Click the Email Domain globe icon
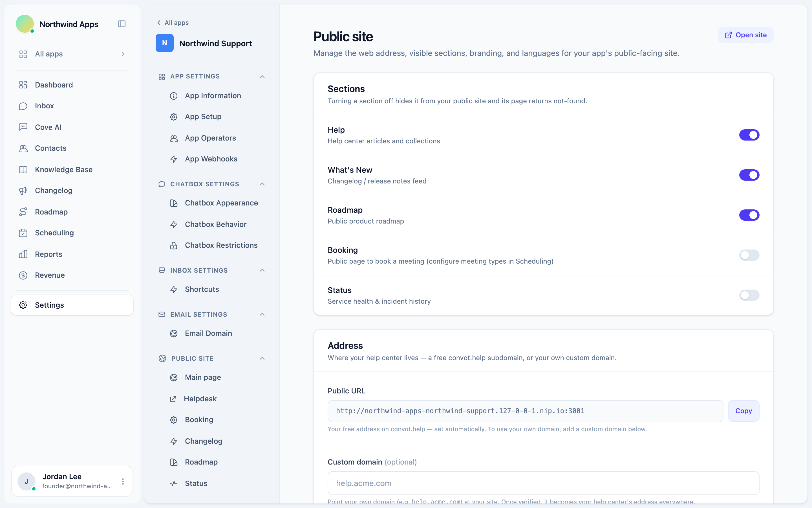The image size is (812, 508). [173, 333]
